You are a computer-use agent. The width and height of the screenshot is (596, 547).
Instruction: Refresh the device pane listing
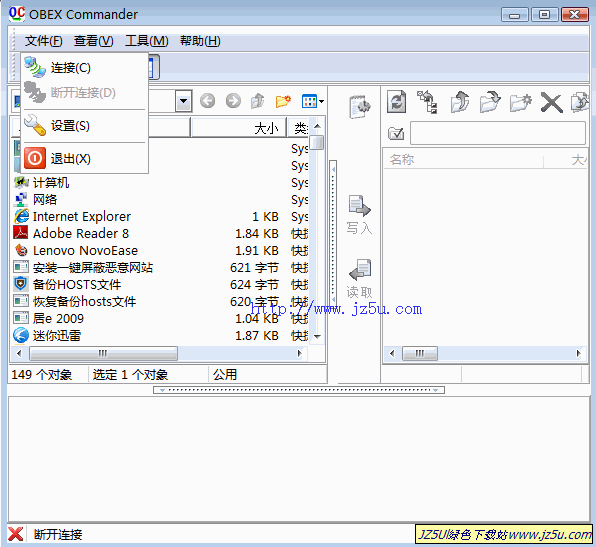coord(396,101)
